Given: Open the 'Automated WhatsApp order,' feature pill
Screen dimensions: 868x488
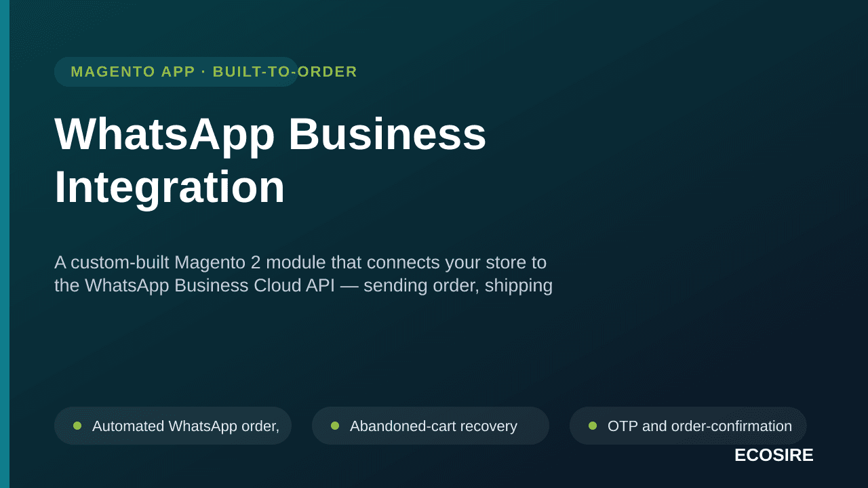Looking at the screenshot, I should coord(173,426).
